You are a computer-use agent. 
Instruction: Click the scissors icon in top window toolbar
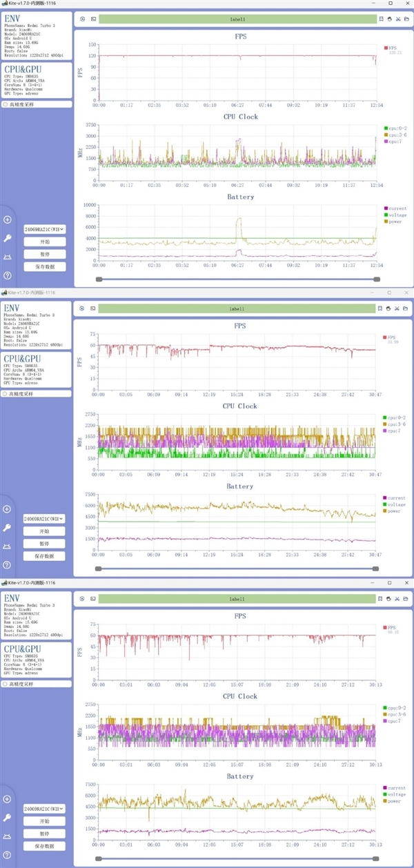[x=399, y=19]
